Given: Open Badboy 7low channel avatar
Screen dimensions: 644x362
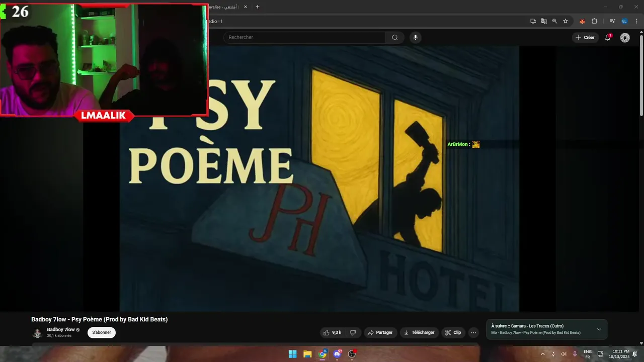Looking at the screenshot, I should coord(37,333).
